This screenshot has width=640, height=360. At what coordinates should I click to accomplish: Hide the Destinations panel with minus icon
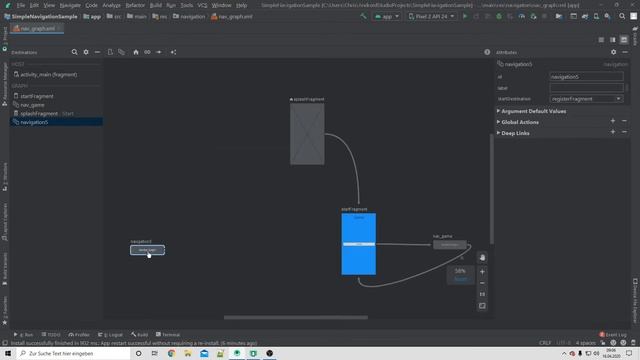point(97,52)
